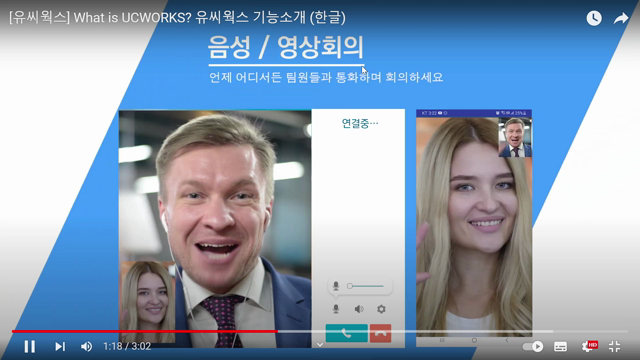Screen dimensions: 640x360
Task: Adjust the microphone volume slider
Action: 365,286
